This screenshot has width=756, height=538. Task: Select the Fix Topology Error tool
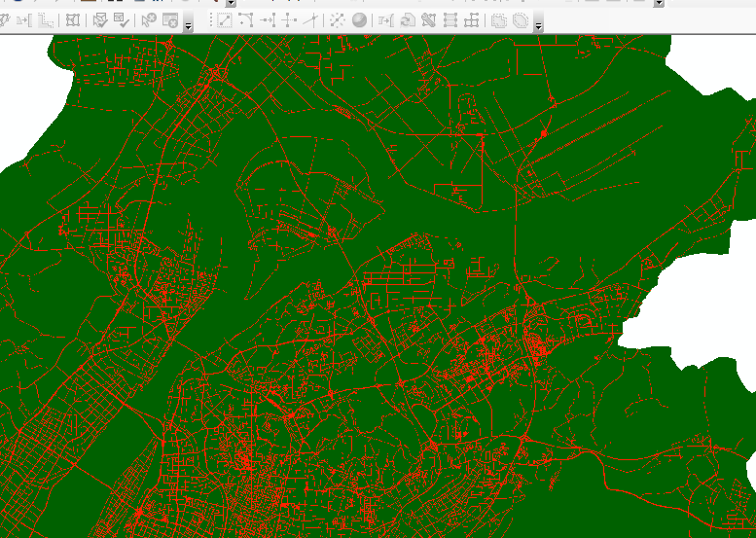point(148,19)
